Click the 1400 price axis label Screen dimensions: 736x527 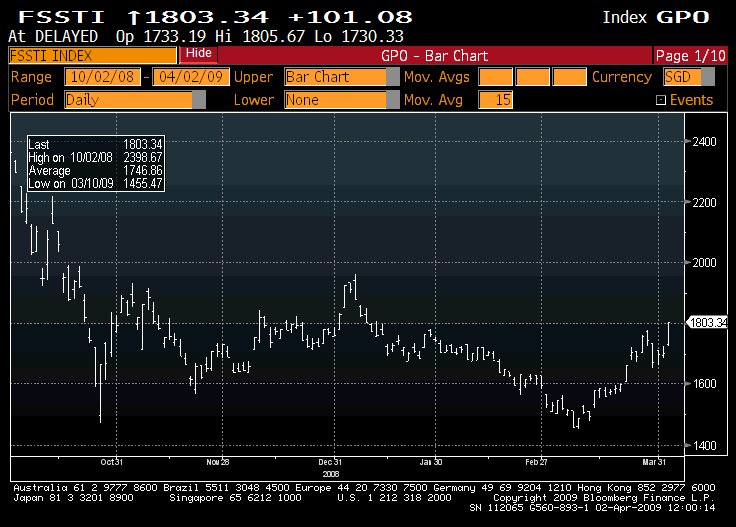[x=704, y=445]
